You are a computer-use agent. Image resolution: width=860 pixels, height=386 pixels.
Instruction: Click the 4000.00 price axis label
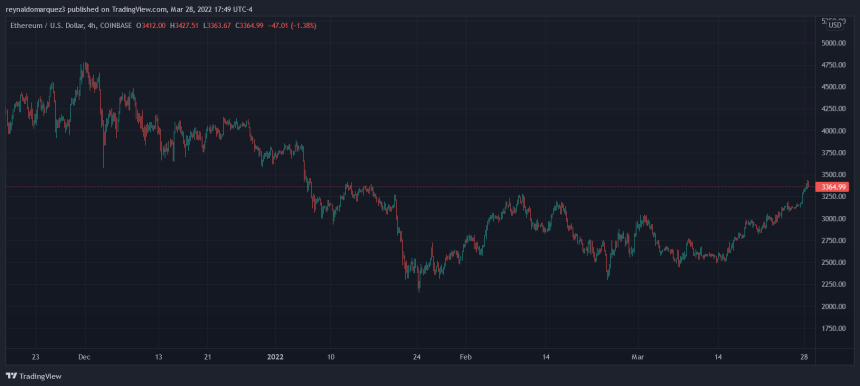[833, 130]
